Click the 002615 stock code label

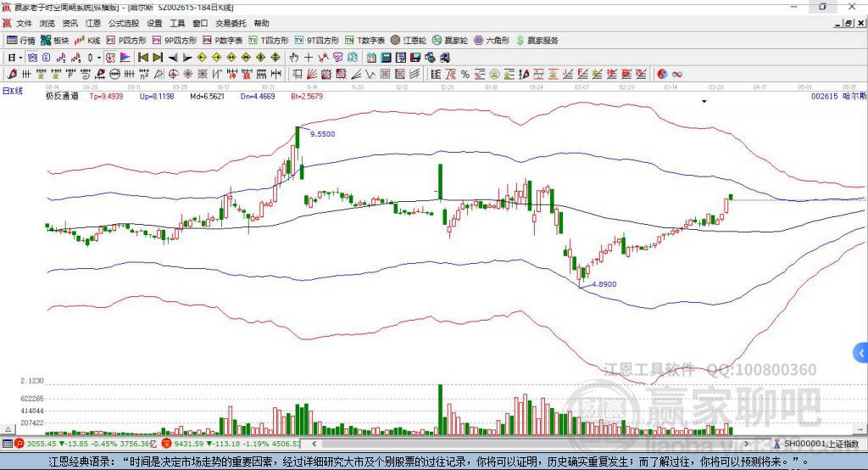824,97
